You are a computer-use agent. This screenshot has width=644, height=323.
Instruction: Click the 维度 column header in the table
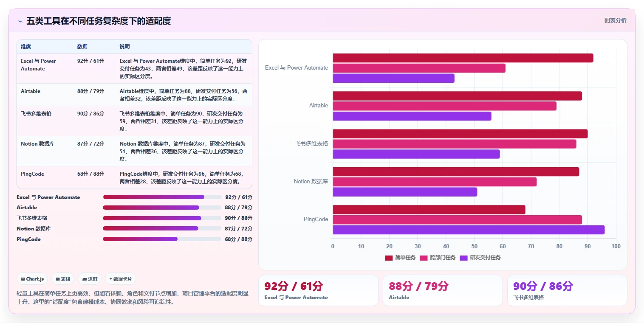click(x=26, y=47)
